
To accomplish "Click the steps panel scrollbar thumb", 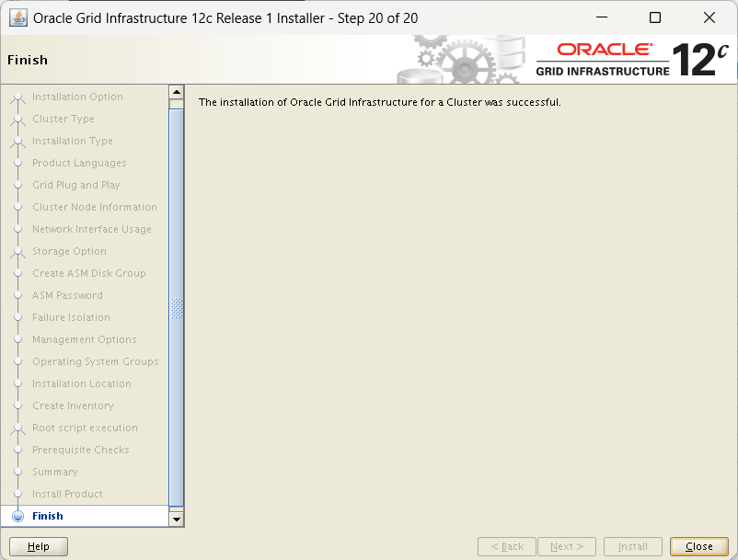I will tap(177, 307).
